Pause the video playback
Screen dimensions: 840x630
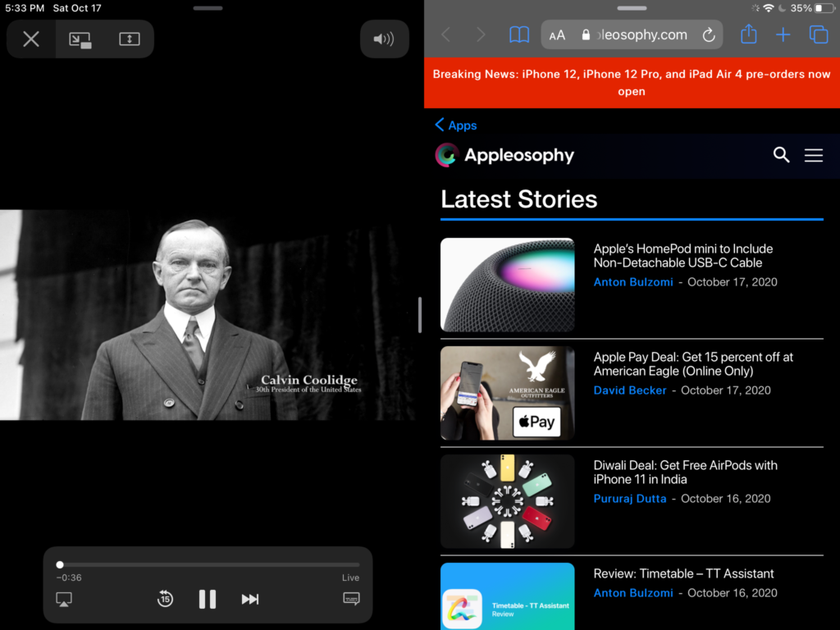(x=208, y=600)
